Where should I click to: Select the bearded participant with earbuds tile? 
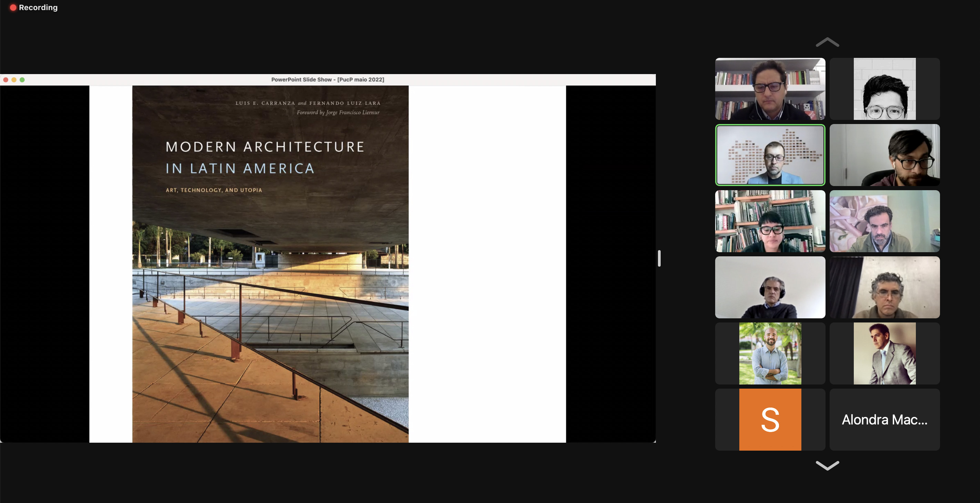(x=884, y=155)
